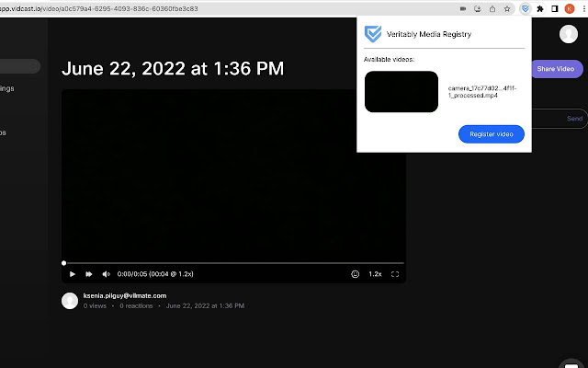Click the camera_17c77d02 processed.mp4 filename
Screen dimensions: 588x368
pos(482,92)
